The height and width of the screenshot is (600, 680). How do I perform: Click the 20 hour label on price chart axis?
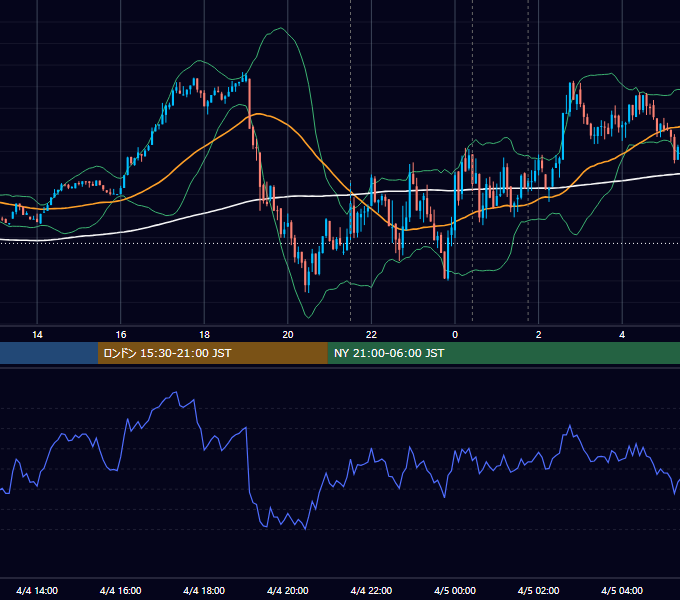click(288, 335)
